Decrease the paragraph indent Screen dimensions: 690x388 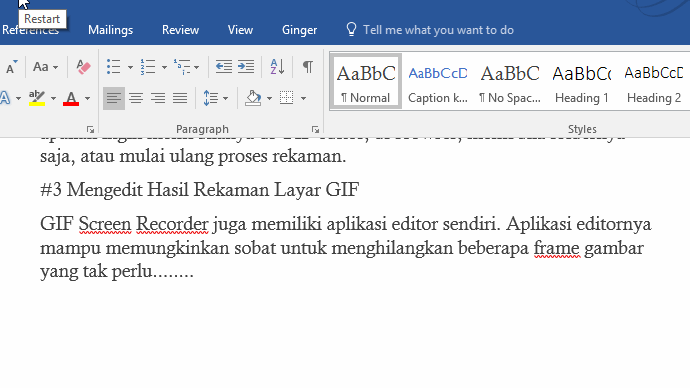pos(224,67)
